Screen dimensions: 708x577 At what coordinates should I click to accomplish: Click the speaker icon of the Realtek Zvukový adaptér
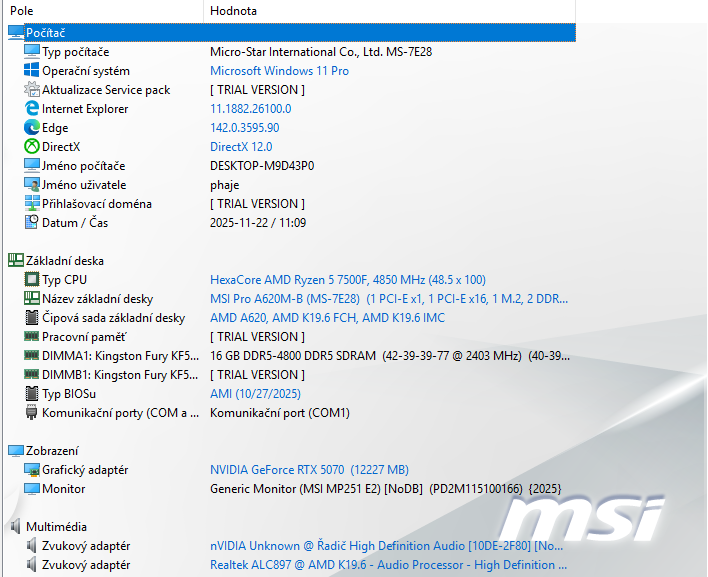point(32,564)
